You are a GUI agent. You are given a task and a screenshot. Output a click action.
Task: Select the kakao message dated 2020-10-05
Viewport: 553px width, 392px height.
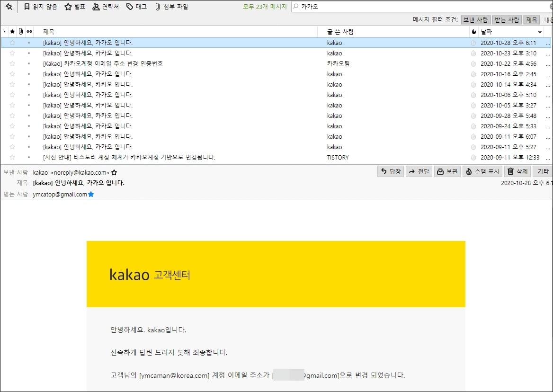click(276, 105)
